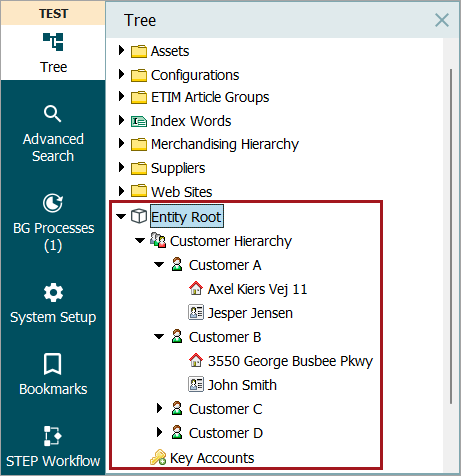The width and height of the screenshot is (461, 476).
Task: Open the Advanced Search magnifier icon
Action: (53, 114)
